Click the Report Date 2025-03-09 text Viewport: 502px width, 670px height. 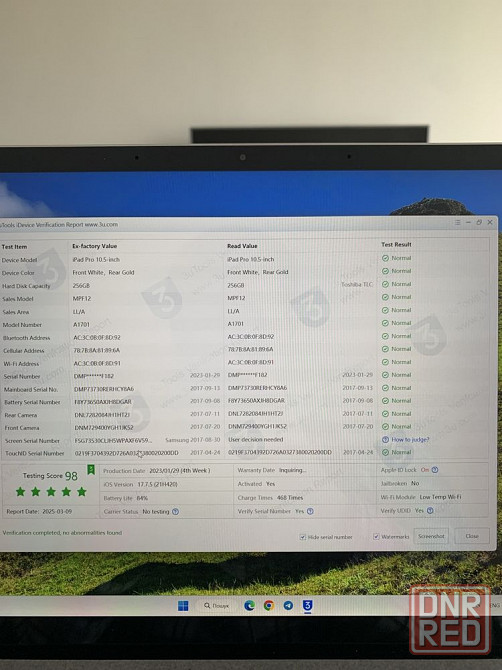click(39, 511)
